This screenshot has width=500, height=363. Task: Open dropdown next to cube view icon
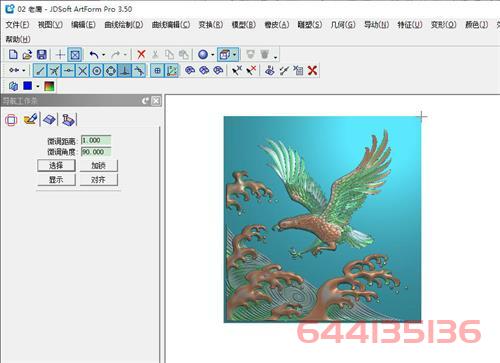[x=235, y=55]
